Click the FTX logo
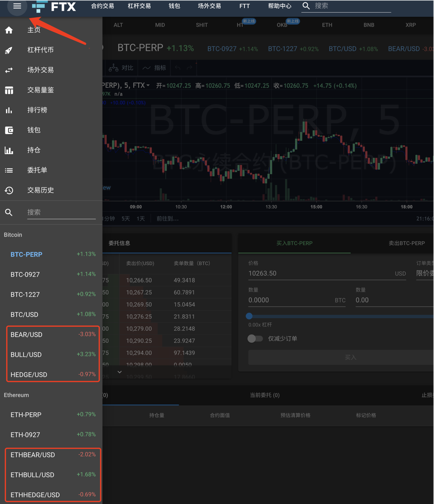This screenshot has height=504, width=434. (x=54, y=7)
